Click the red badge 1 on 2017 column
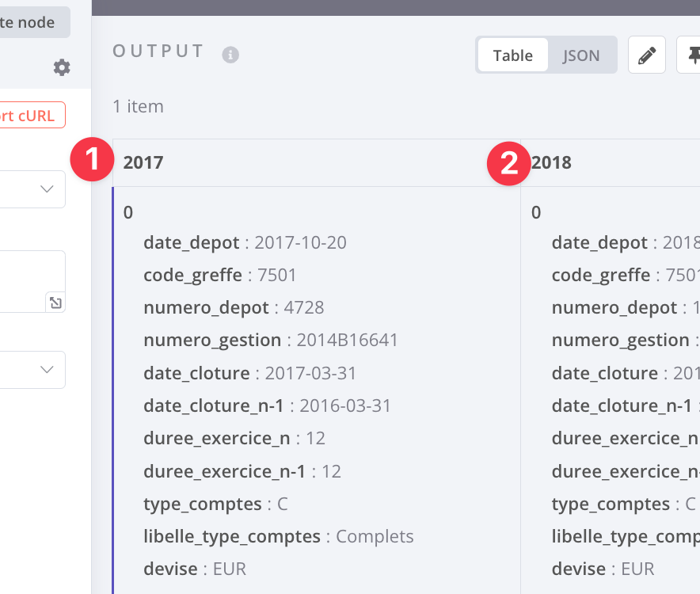This screenshot has height=594, width=700. click(92, 158)
